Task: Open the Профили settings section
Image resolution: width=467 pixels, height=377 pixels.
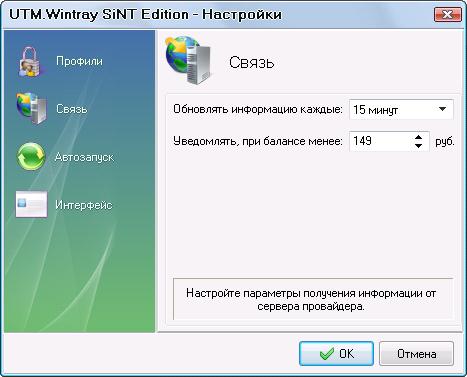Action: tap(79, 61)
